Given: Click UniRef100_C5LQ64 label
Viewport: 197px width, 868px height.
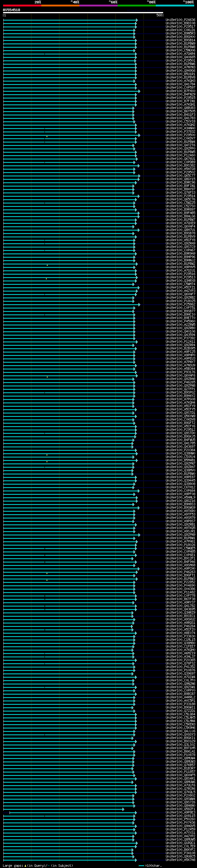Looking at the screenshot, I should tap(180, 714).
